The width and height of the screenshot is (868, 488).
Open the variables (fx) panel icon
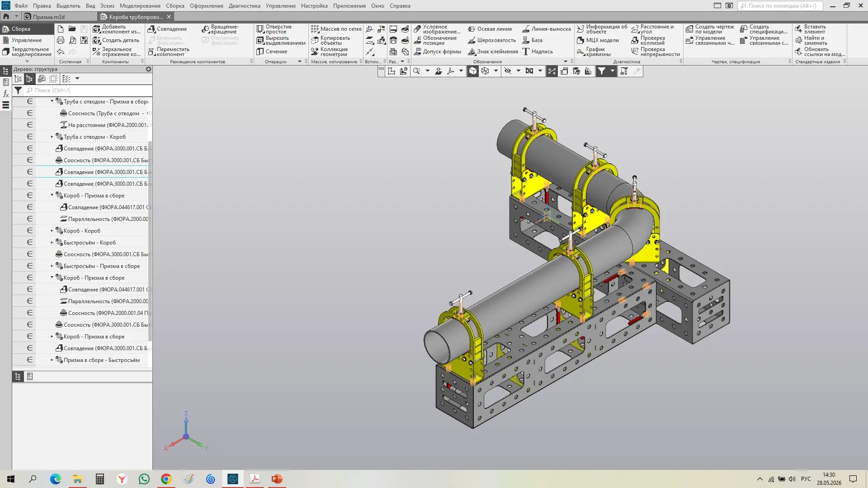6,94
